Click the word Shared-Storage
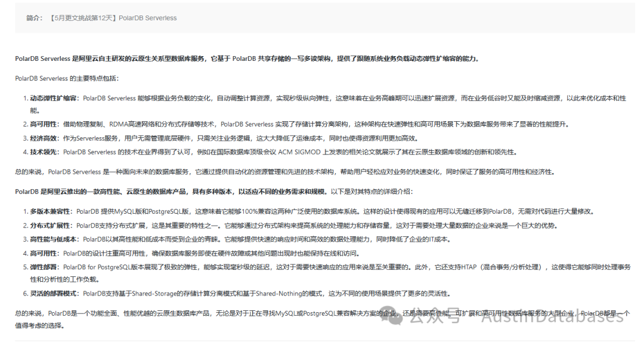The height and width of the screenshot is (342, 644). click(x=154, y=294)
